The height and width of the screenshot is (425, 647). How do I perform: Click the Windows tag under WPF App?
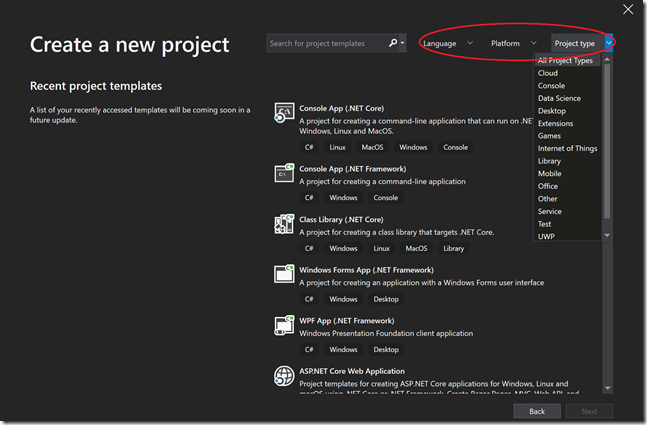(343, 349)
